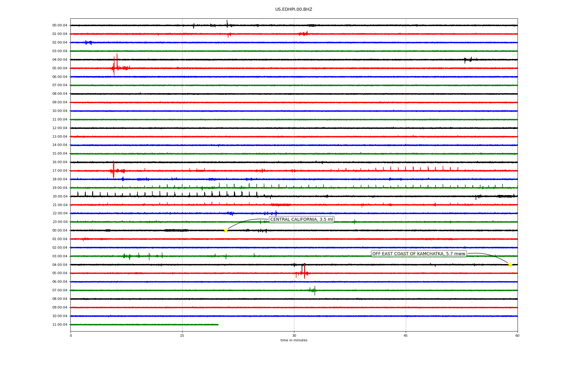Click the 'time in minutes' axis label
The image size is (588, 368).
click(x=294, y=340)
